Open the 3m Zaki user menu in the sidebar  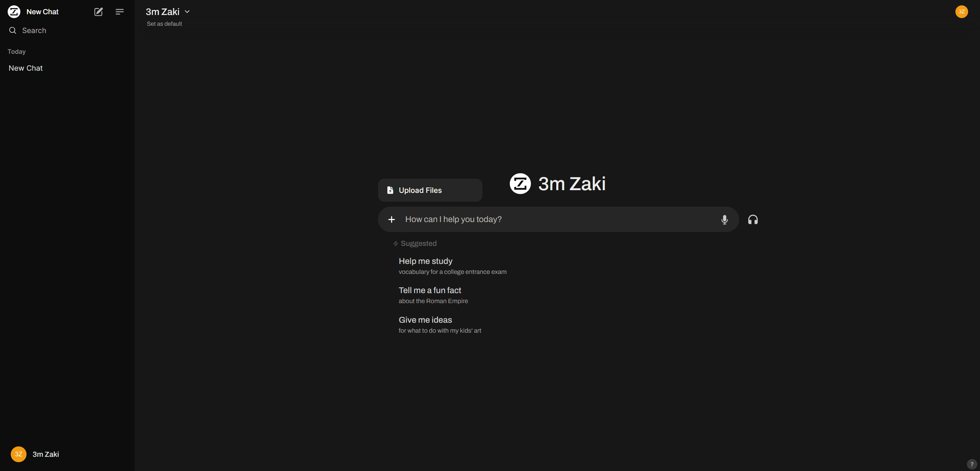35,454
